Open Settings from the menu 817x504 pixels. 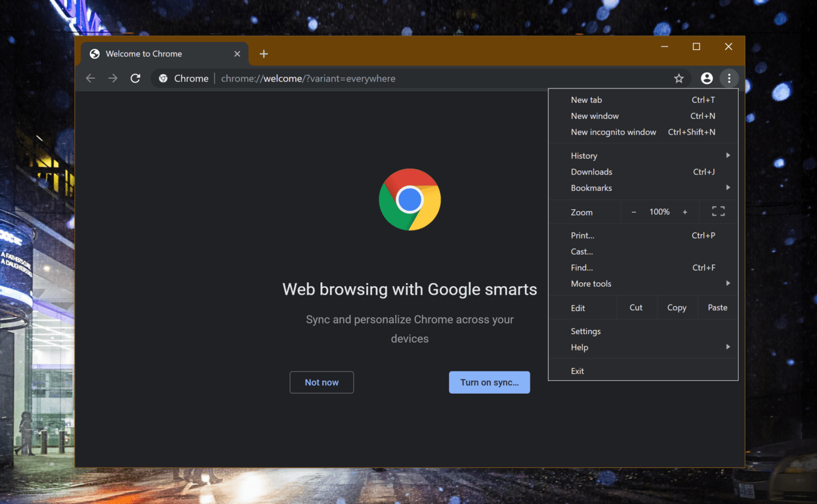pyautogui.click(x=585, y=331)
